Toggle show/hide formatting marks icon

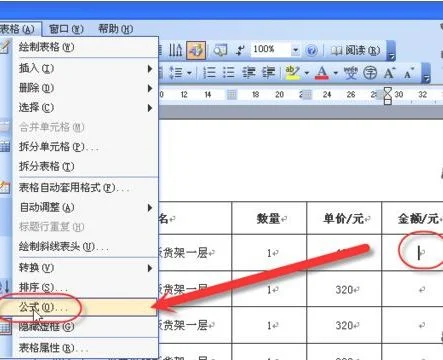240,50
